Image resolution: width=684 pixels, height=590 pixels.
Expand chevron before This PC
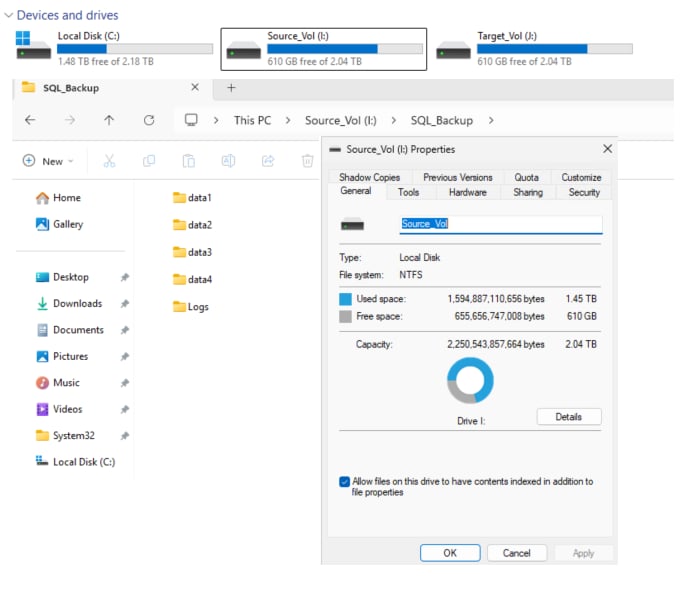tap(216, 120)
